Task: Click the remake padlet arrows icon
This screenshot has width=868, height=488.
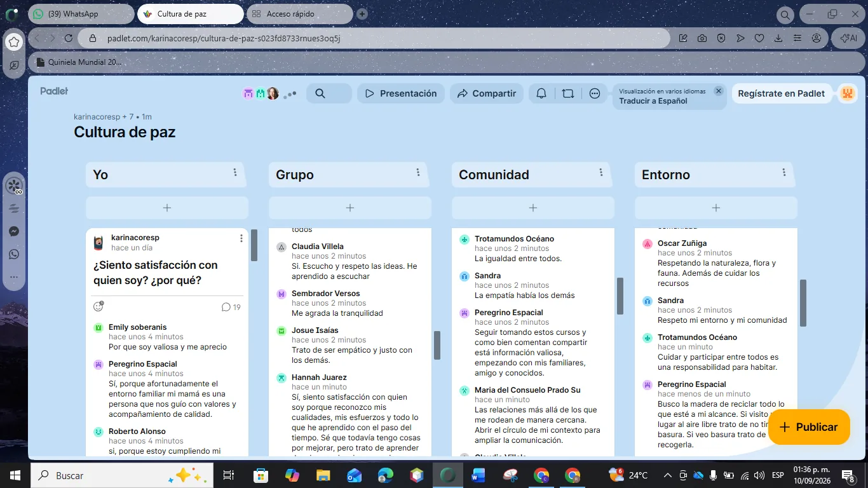Action: coord(568,93)
